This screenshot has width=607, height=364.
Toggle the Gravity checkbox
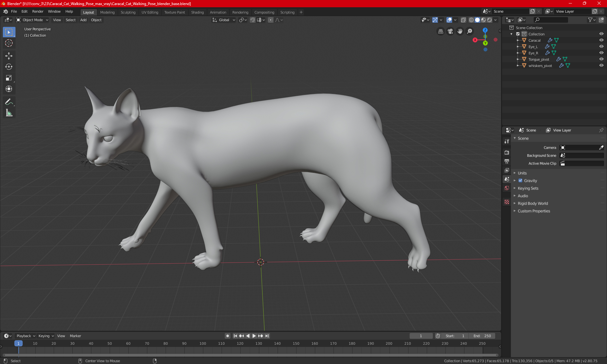click(x=520, y=181)
